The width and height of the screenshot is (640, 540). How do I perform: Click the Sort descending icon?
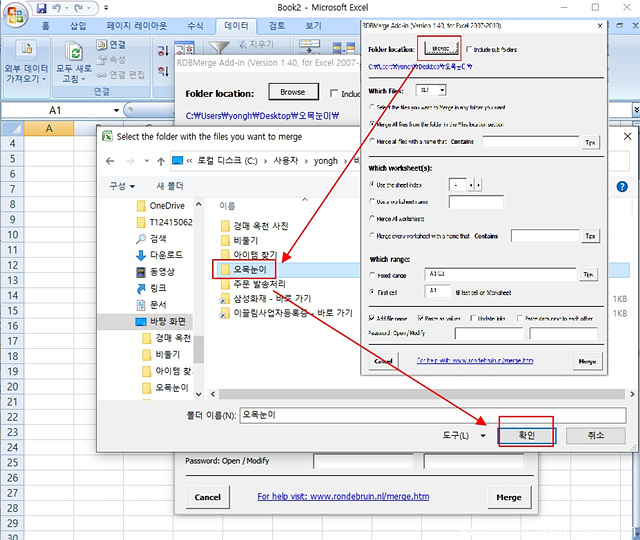coord(163,71)
